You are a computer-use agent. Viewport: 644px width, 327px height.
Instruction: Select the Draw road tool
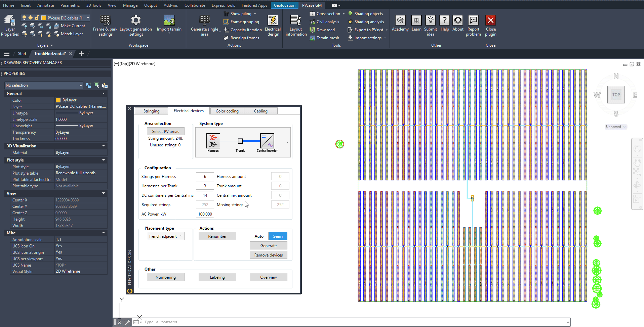tap(322, 30)
